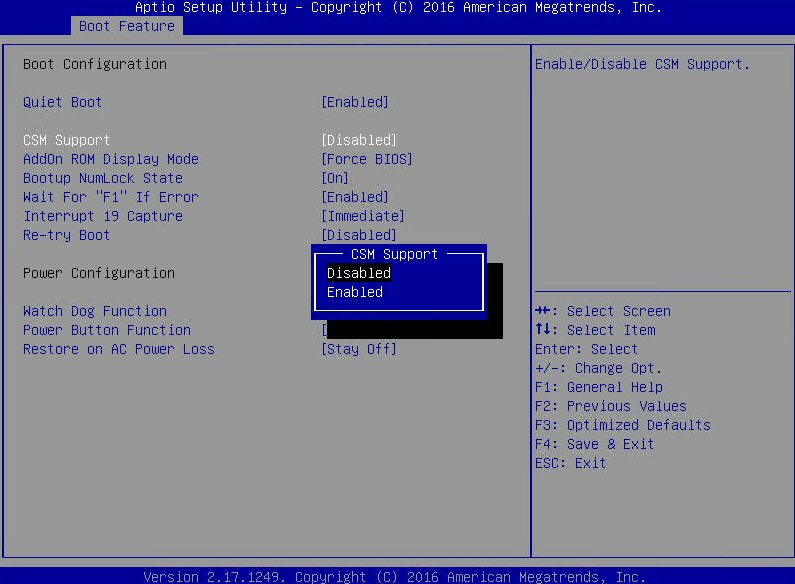Open the [Force BIOS] value
Image resolution: width=795 pixels, height=584 pixels.
coord(367,159)
